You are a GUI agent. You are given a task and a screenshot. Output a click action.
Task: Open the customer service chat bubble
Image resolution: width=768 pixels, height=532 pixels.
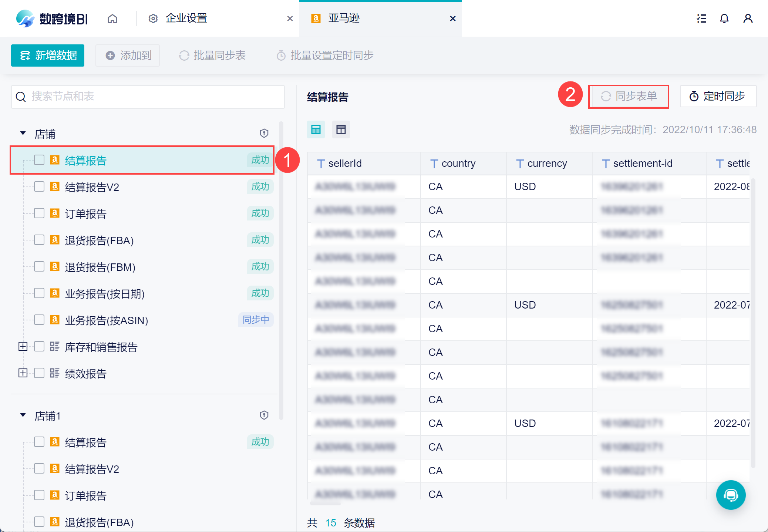pos(731,495)
